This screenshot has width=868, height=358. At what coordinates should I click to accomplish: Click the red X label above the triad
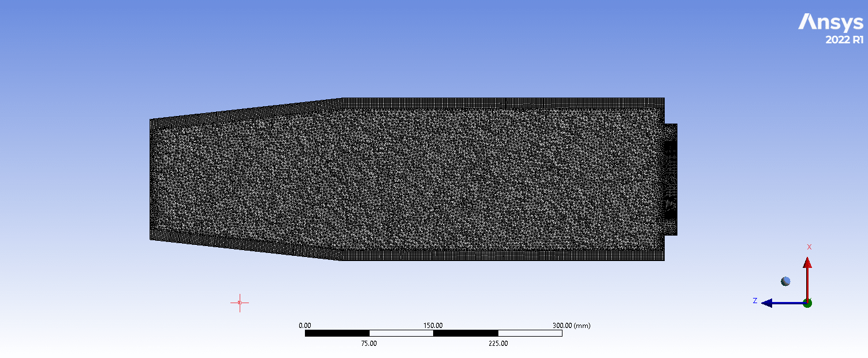pos(809,247)
